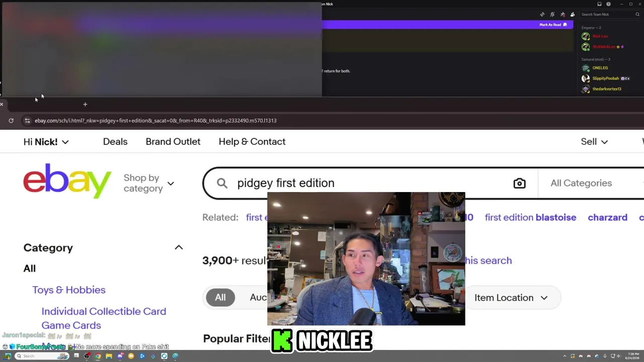Click the eBay logo
Image resolution: width=644 pixels, height=362 pixels.
67,180
